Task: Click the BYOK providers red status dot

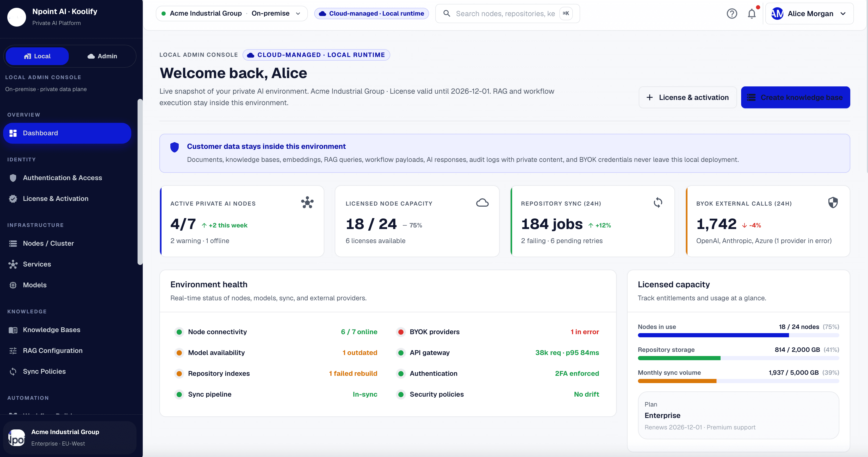Action: tap(401, 332)
